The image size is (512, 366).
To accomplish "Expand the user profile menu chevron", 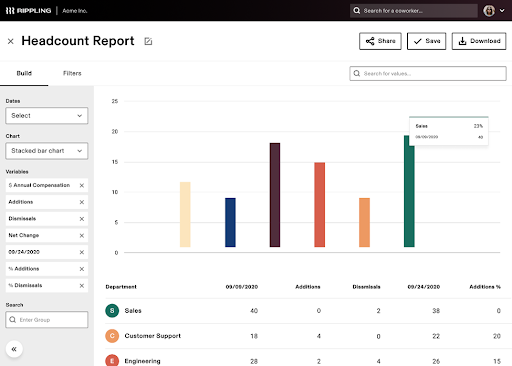I will click(502, 11).
